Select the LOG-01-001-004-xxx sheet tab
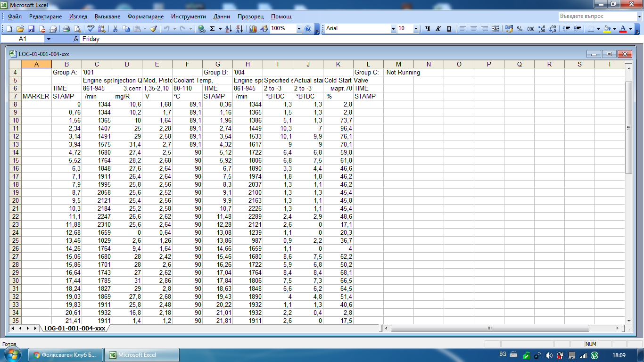 74,328
